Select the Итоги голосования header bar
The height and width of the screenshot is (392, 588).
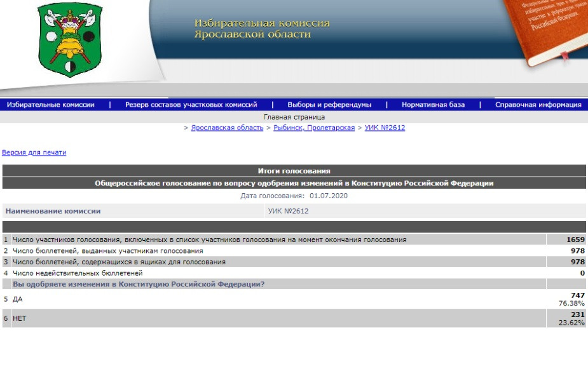(x=294, y=171)
